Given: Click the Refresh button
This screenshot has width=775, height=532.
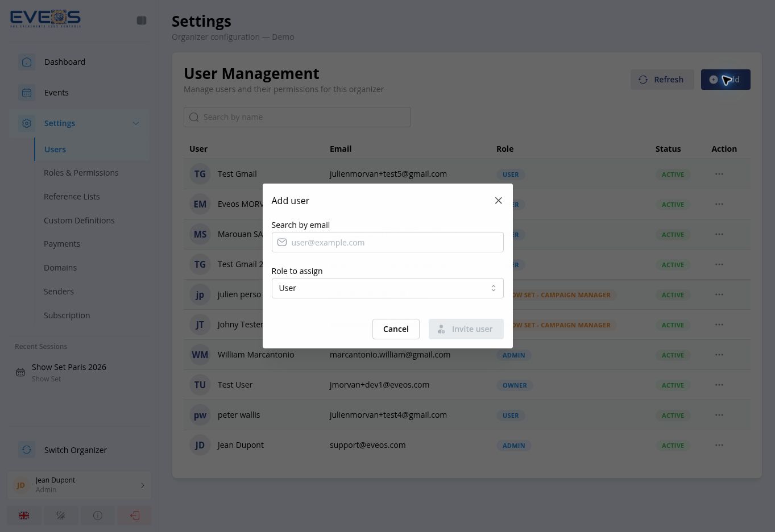Looking at the screenshot, I should point(662,80).
